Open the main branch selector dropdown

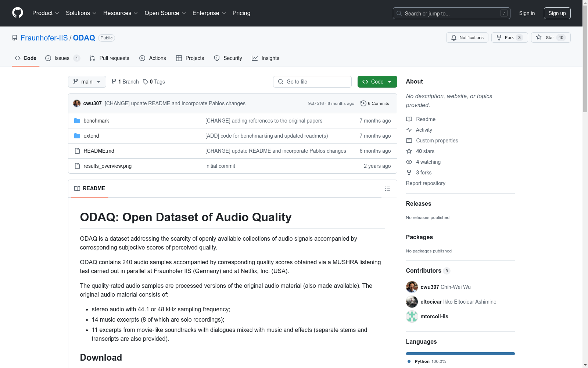(x=87, y=82)
